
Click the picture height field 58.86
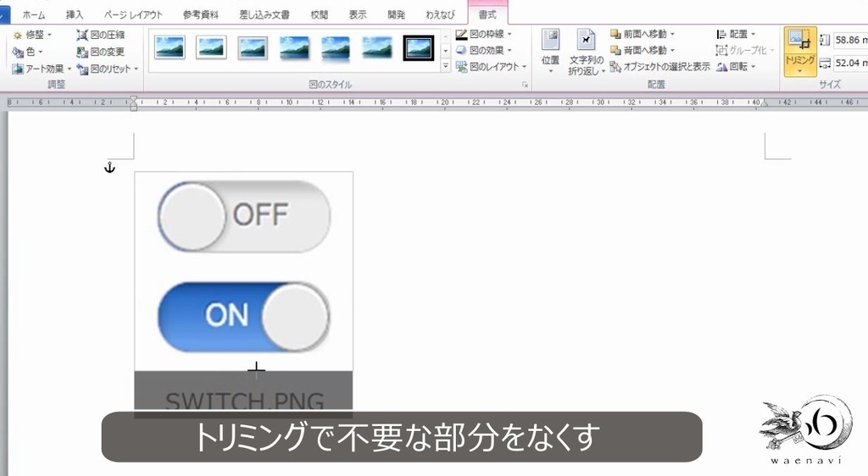tap(850, 40)
